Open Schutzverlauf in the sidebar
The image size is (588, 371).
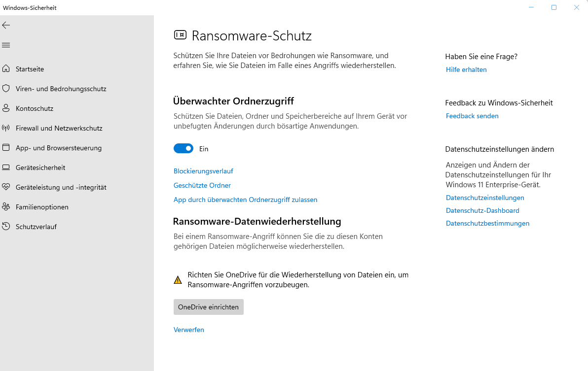[36, 227]
